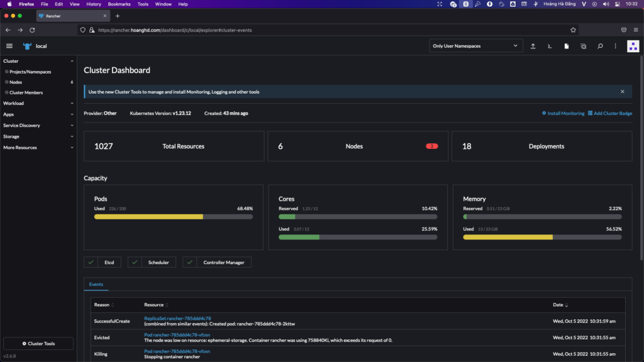Image resolution: width=644 pixels, height=362 pixels.
Task: Collapse the Cluster sidebar section
Action: click(x=72, y=61)
